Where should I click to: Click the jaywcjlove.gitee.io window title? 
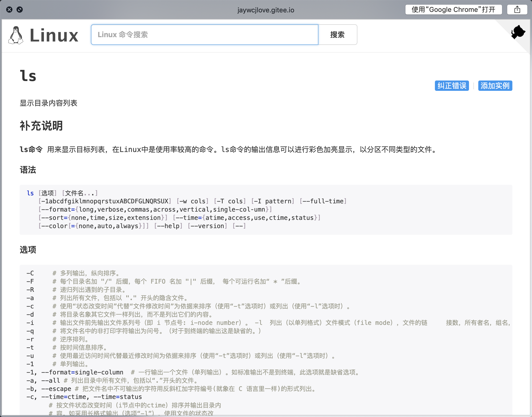(266, 10)
